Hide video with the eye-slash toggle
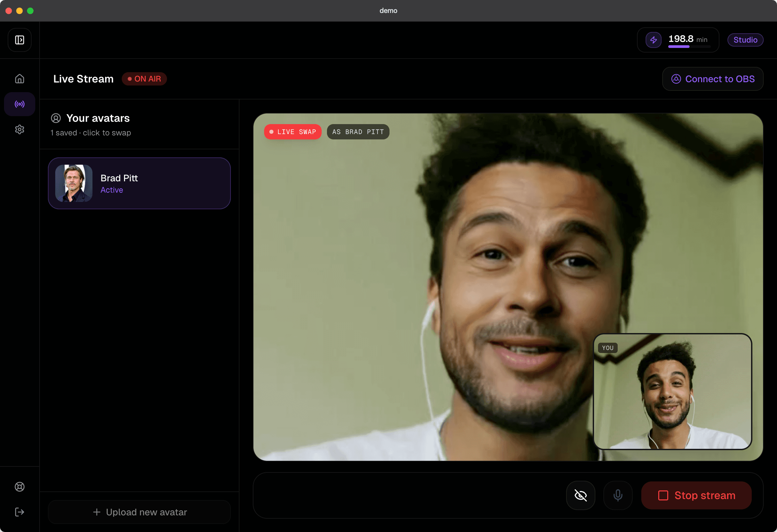 coord(580,495)
